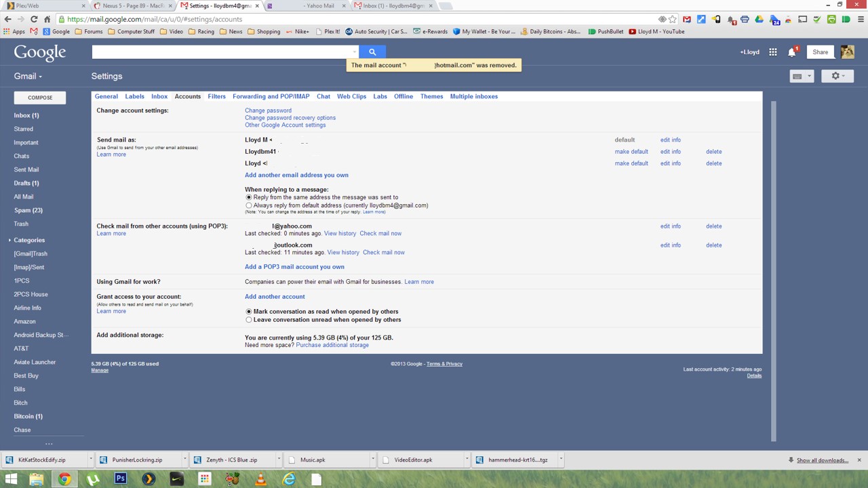Image resolution: width=868 pixels, height=488 pixels.
Task: Bookmark this page with the star
Action: pos(673,20)
